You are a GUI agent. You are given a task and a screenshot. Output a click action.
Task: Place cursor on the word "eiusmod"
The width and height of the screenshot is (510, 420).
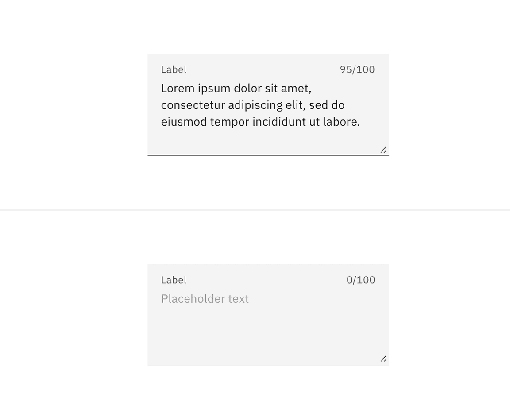(184, 122)
